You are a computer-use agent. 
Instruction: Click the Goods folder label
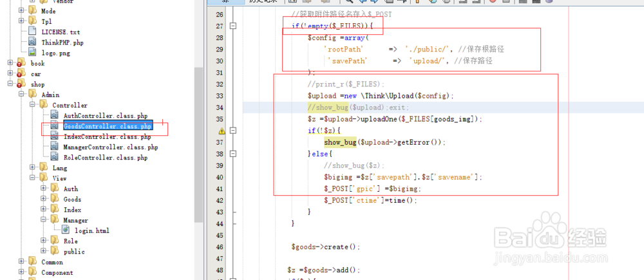[72, 199]
